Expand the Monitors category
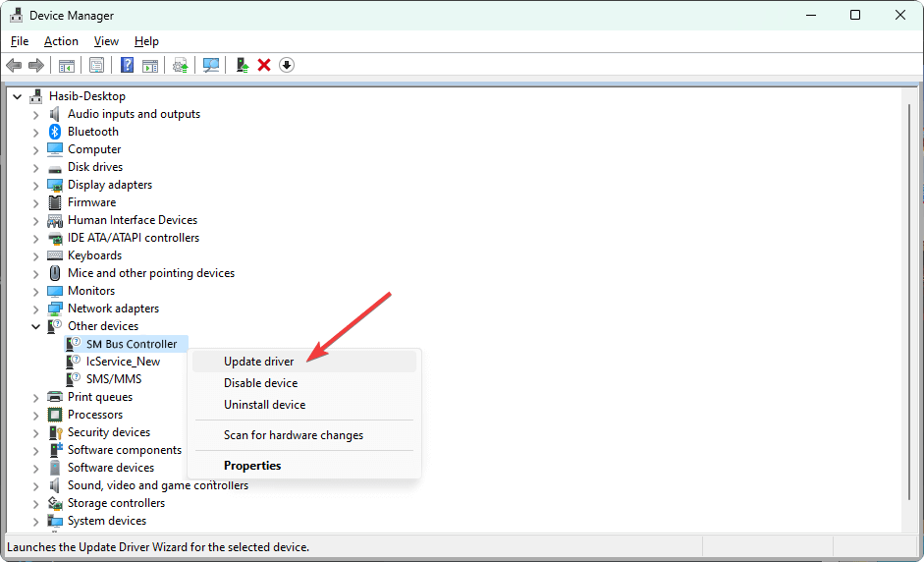The width and height of the screenshot is (924, 562). coord(35,292)
